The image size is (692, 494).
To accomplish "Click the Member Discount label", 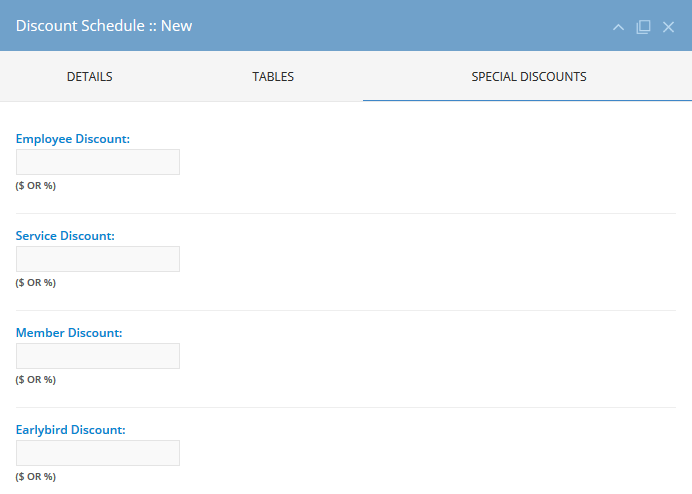I will (x=69, y=333).
